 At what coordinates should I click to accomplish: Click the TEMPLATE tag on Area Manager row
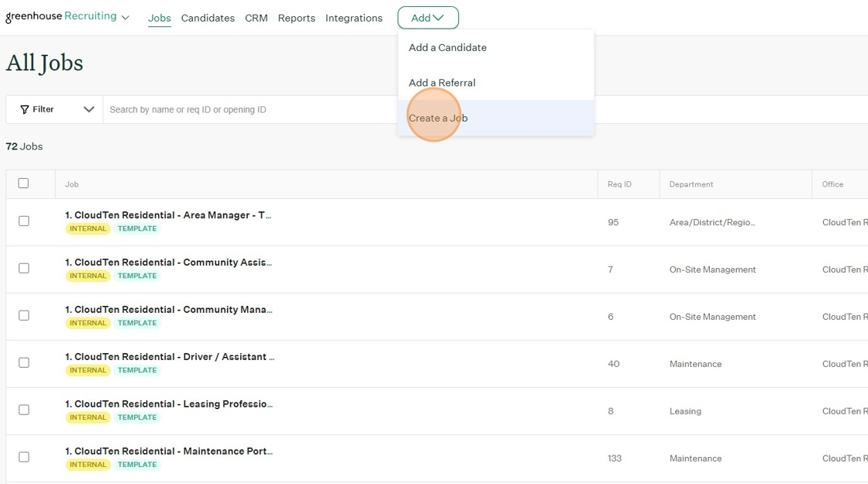click(137, 228)
